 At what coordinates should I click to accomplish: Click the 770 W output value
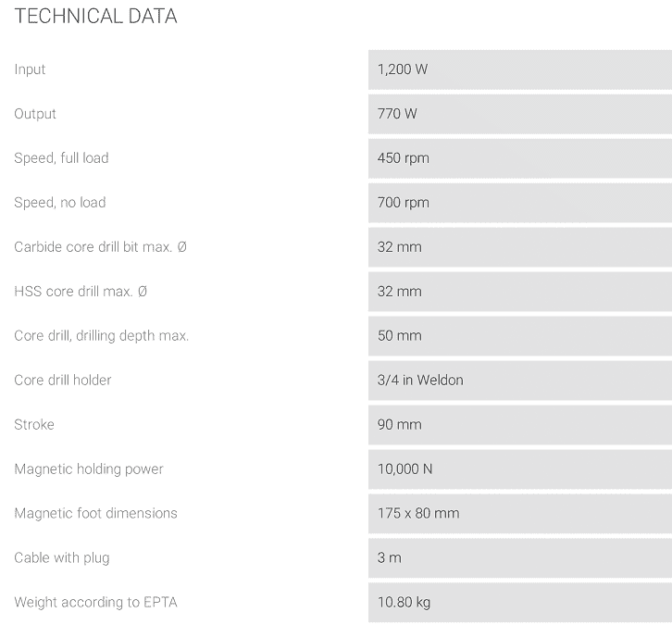pos(397,114)
